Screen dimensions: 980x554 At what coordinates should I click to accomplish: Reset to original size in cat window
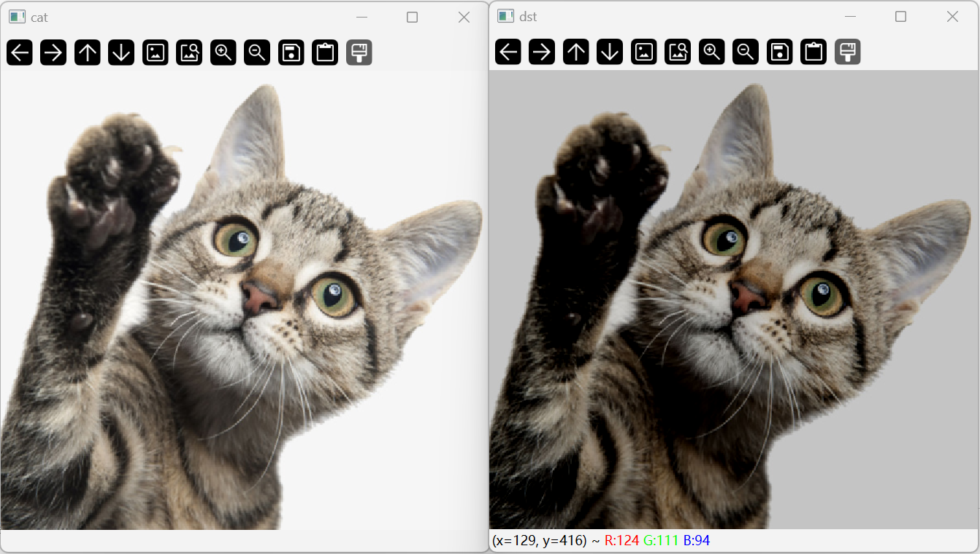click(x=156, y=53)
